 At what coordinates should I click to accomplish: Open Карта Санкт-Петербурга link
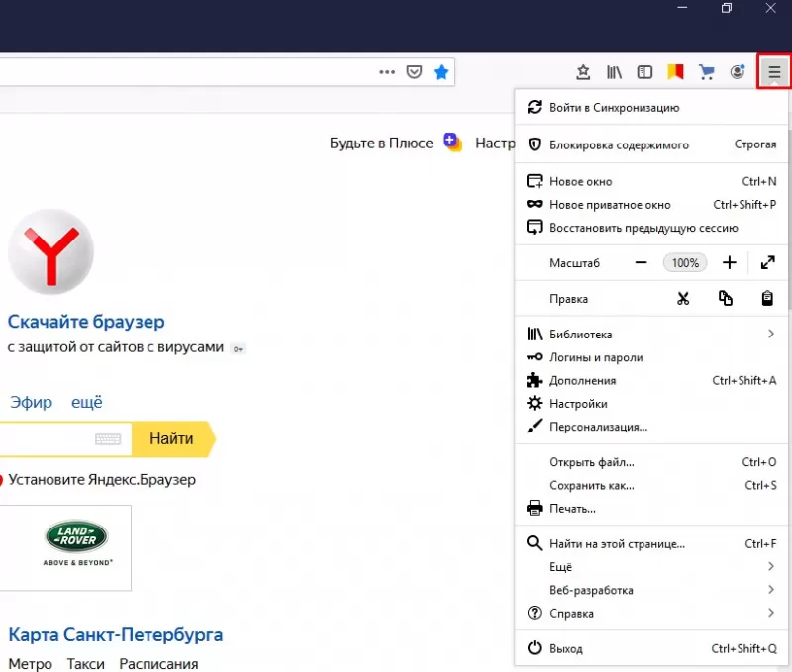click(116, 635)
